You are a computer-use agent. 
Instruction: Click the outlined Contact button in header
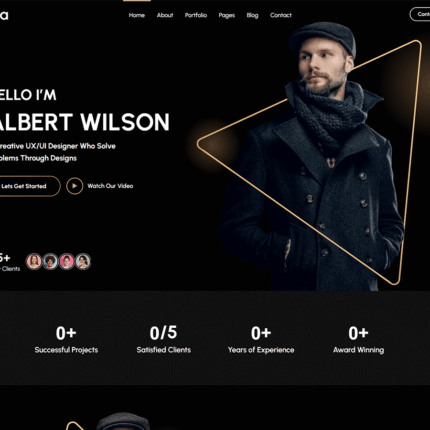point(420,14)
